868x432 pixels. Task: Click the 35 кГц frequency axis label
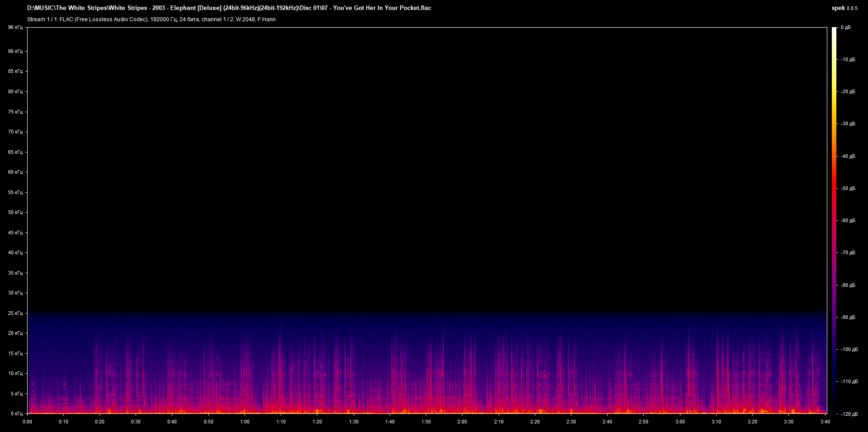15,273
